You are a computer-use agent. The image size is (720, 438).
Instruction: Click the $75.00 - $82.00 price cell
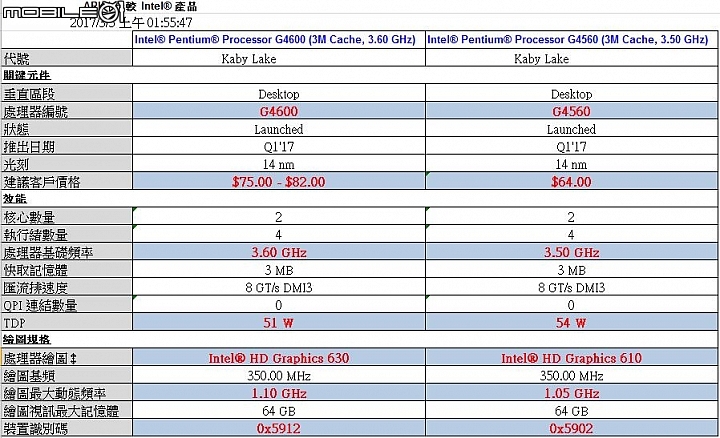279,182
